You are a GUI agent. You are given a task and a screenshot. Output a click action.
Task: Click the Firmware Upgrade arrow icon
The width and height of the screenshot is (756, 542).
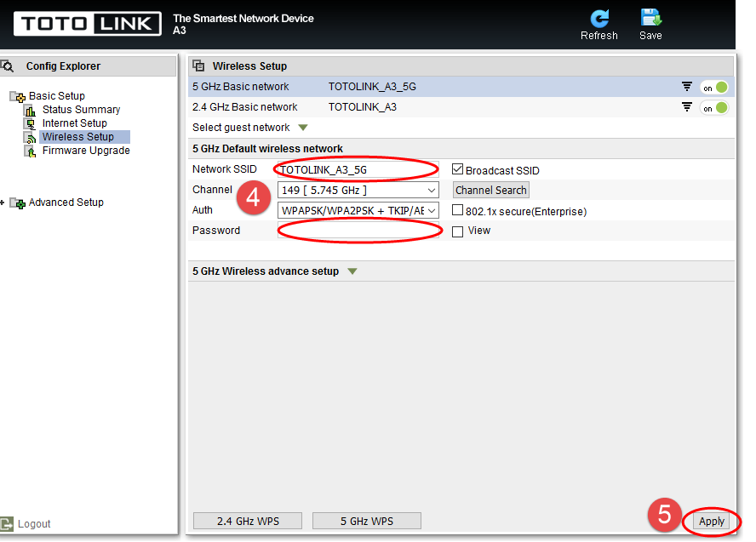(x=30, y=151)
